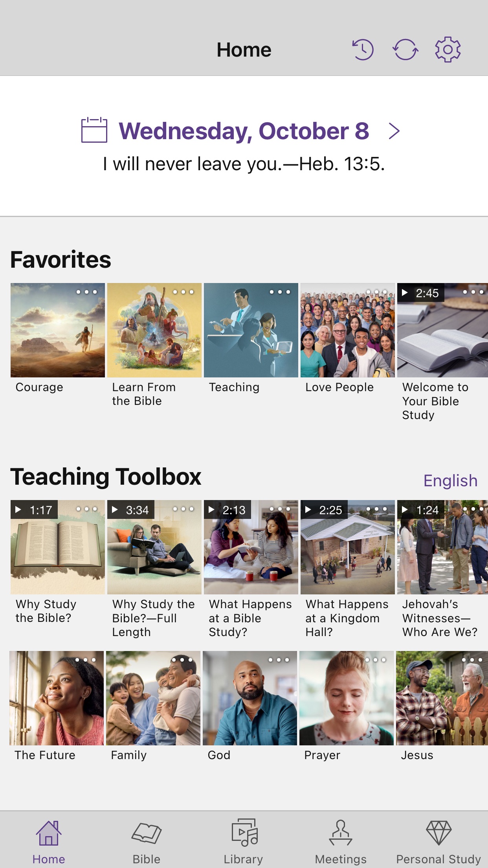Viewport: 488px width, 868px height.
Task: Open more options for Prayer
Action: click(x=375, y=660)
